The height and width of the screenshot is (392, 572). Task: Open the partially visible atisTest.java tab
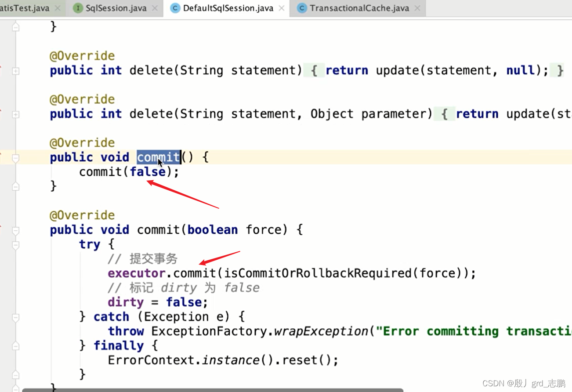[25, 8]
